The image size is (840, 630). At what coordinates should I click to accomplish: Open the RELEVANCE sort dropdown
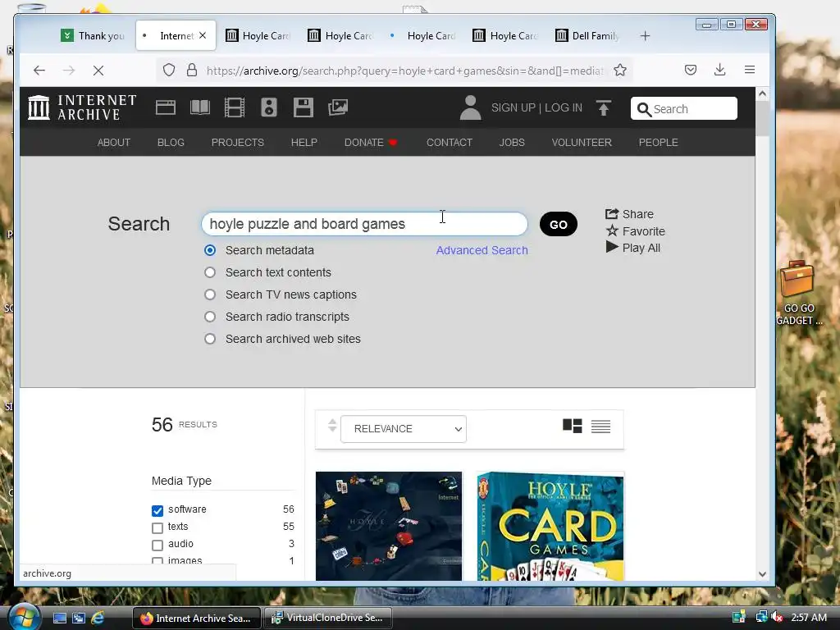pyautogui.click(x=404, y=428)
